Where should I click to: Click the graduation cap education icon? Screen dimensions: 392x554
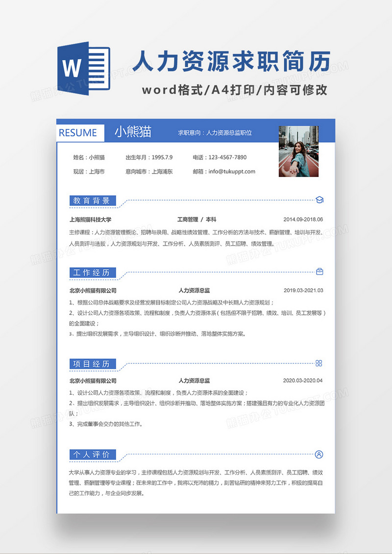[319, 200]
